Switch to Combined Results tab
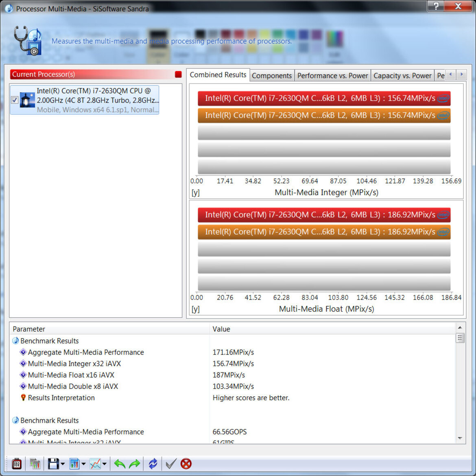476x476 pixels. 218,75
